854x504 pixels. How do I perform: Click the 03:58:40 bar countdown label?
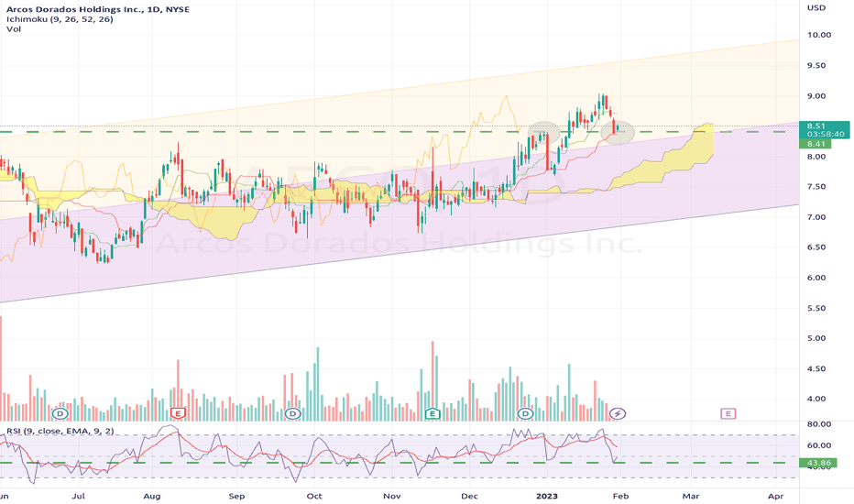tap(826, 134)
